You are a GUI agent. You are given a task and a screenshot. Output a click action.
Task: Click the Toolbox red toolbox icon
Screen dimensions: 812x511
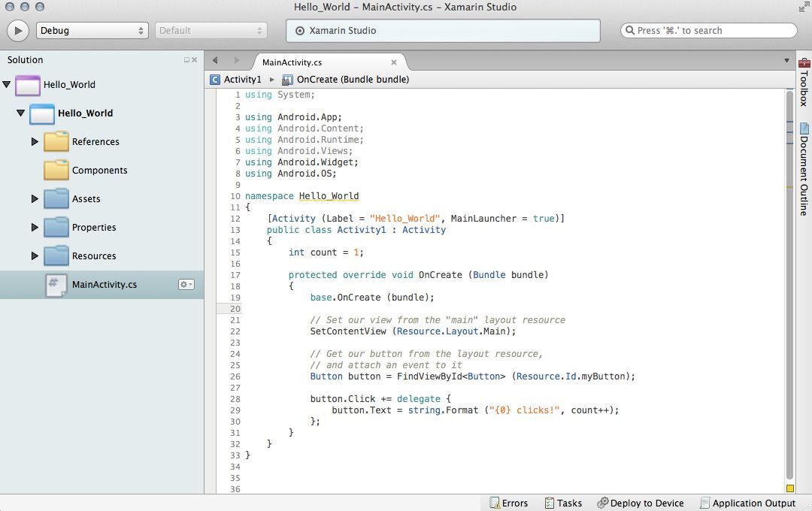[804, 63]
